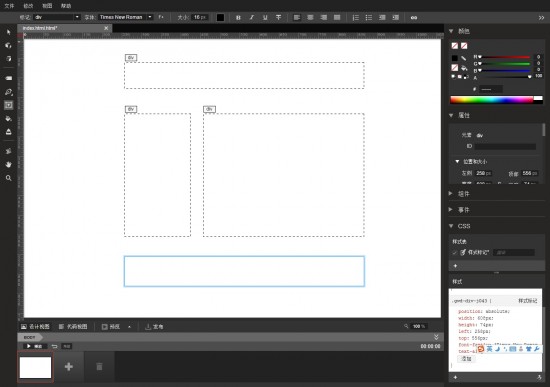The image size is (550, 387).
Task: Click the BODY breadcrumb element
Action: pyautogui.click(x=30, y=337)
